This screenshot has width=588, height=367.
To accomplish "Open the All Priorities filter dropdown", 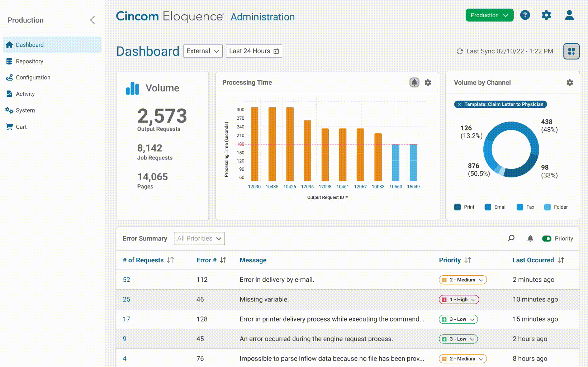I will pyautogui.click(x=199, y=238).
